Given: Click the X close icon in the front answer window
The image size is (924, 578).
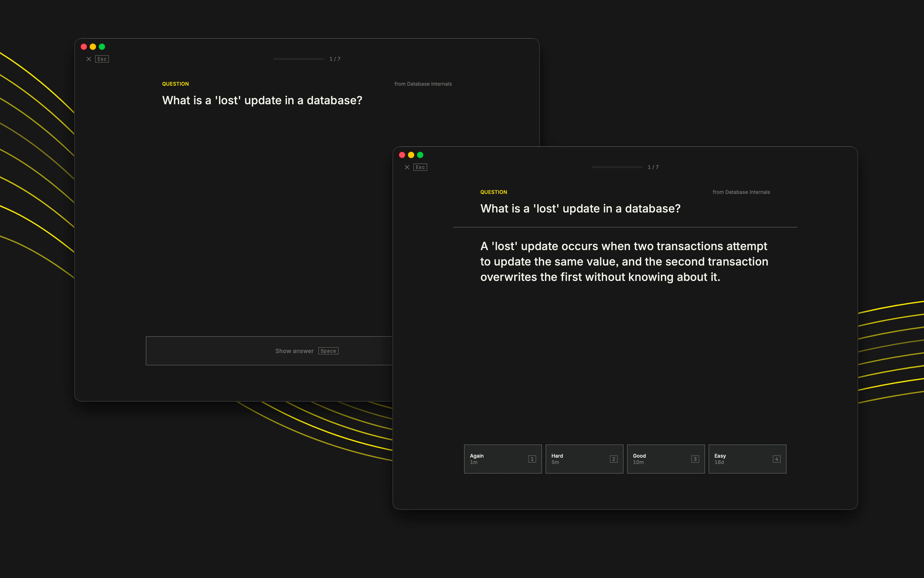Looking at the screenshot, I should tap(407, 167).
